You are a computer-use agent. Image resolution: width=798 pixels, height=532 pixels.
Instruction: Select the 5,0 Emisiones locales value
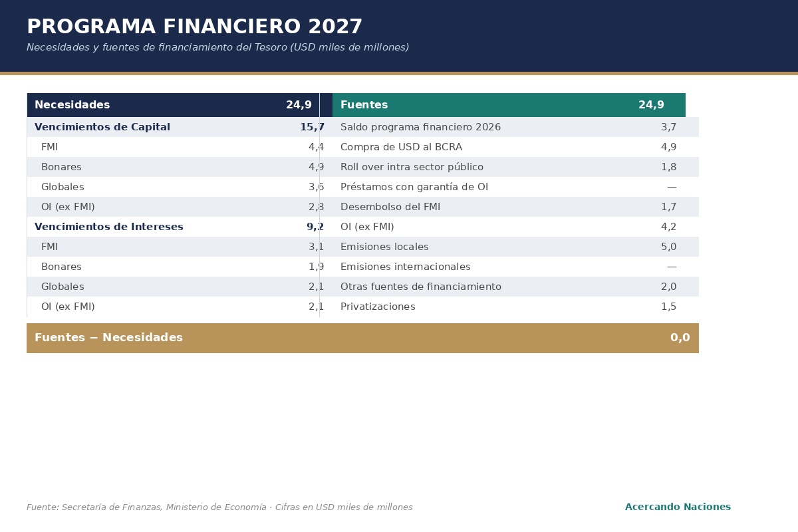pyautogui.click(x=668, y=247)
